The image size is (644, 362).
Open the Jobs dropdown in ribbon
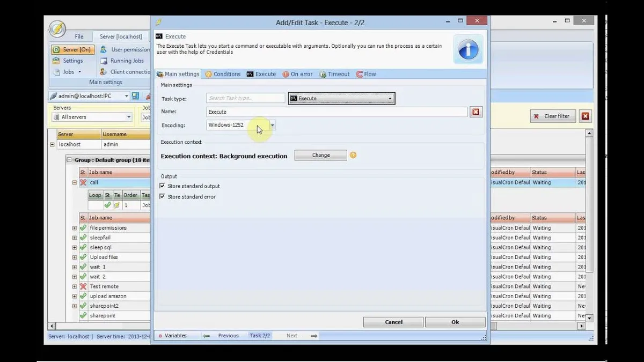(x=68, y=72)
